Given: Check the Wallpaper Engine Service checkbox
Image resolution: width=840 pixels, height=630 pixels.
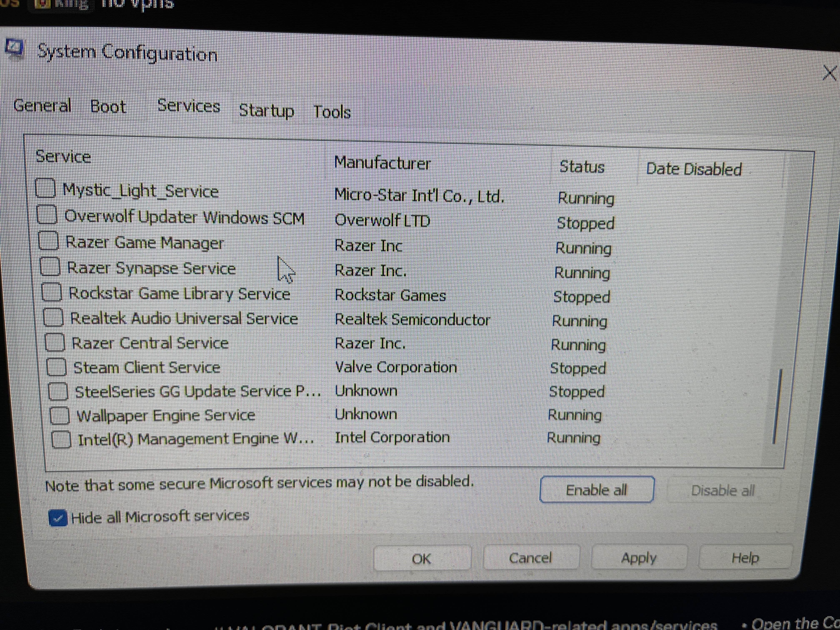Looking at the screenshot, I should click(60, 415).
